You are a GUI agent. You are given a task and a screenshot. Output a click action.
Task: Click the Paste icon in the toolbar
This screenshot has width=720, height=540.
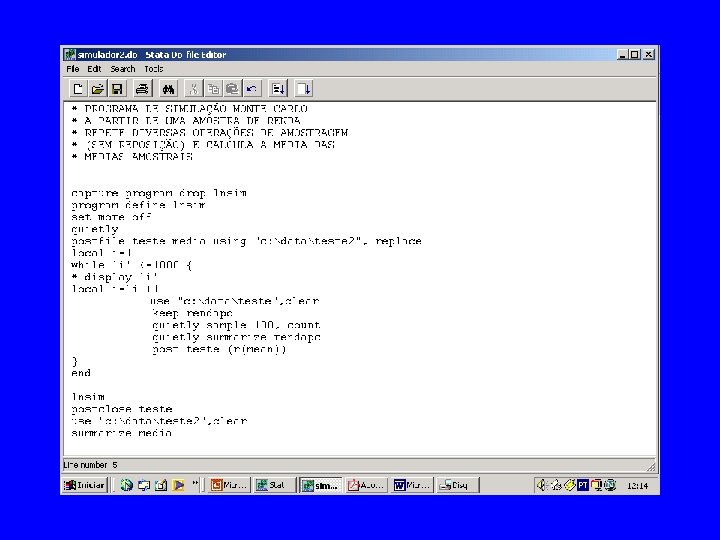pos(232,89)
